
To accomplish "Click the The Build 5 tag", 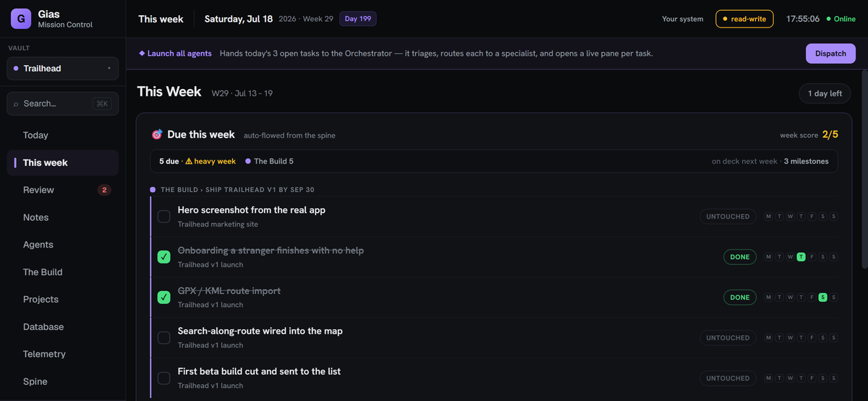I will (x=269, y=161).
